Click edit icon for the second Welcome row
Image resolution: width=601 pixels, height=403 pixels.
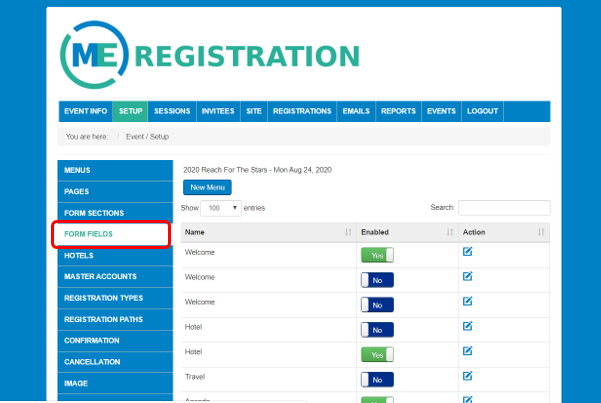coord(468,277)
